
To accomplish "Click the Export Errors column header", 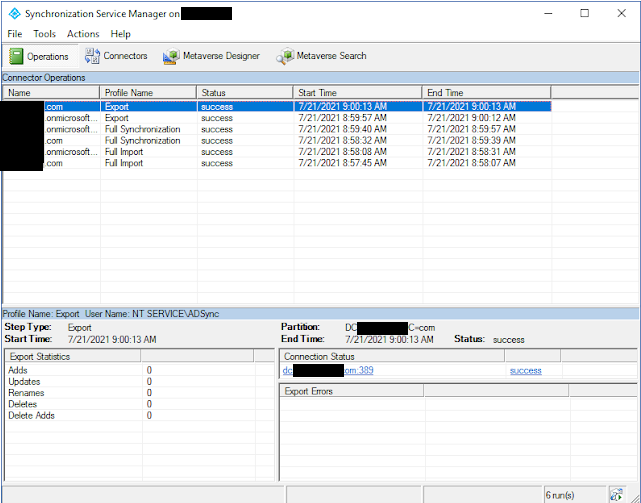I will click(352, 391).
